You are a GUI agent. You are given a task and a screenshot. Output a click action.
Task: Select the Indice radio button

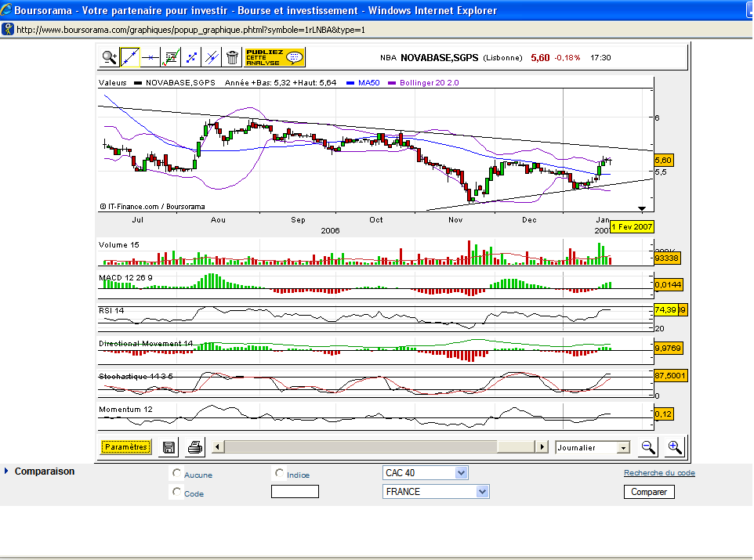click(279, 473)
